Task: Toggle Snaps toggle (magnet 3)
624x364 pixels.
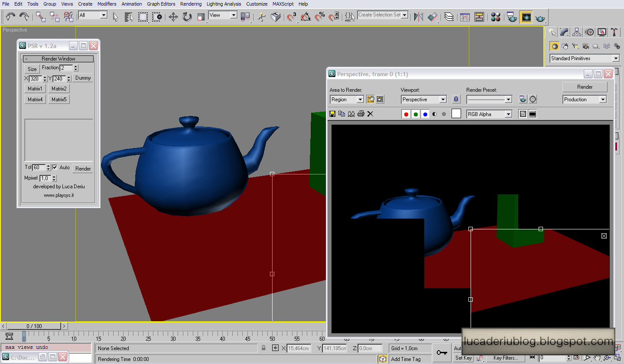Action: (292, 17)
